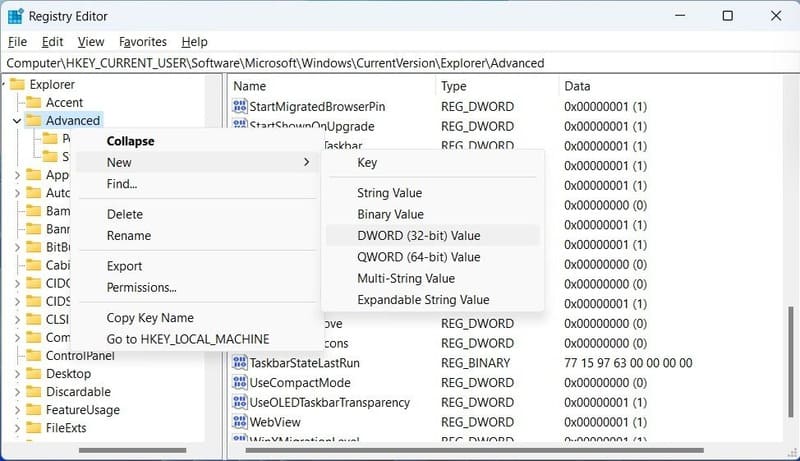Expand the FeatureUsage key in tree

17,410
